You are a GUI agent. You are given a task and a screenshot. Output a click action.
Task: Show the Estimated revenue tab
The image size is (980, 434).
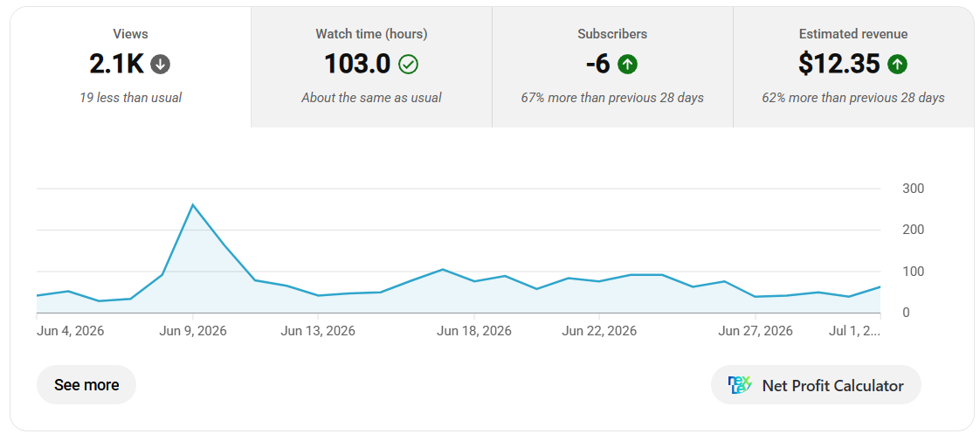tap(853, 67)
